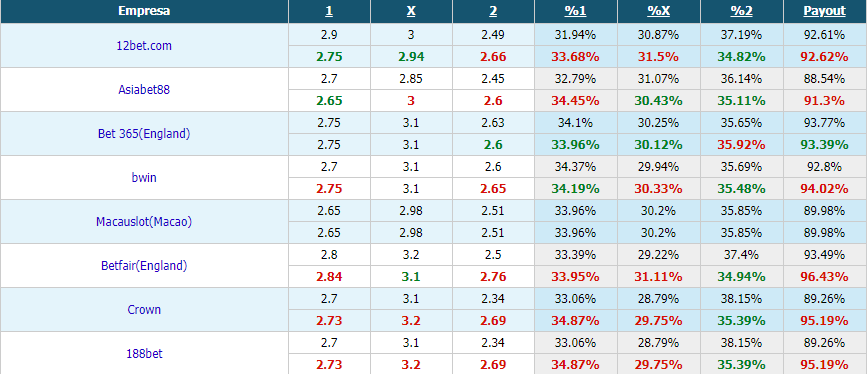867x374 pixels.
Task: Select the Macauslot(Macao) link
Action: pos(144,221)
